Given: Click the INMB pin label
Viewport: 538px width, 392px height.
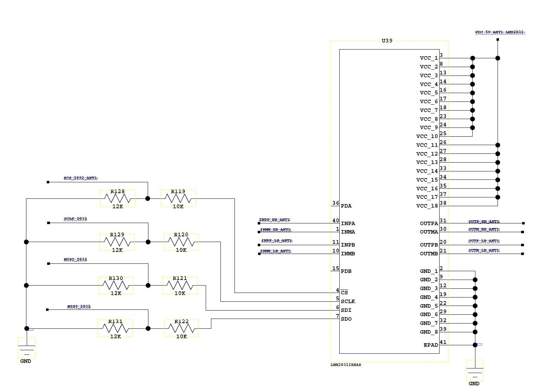Looking at the screenshot, I should tap(348, 254).
